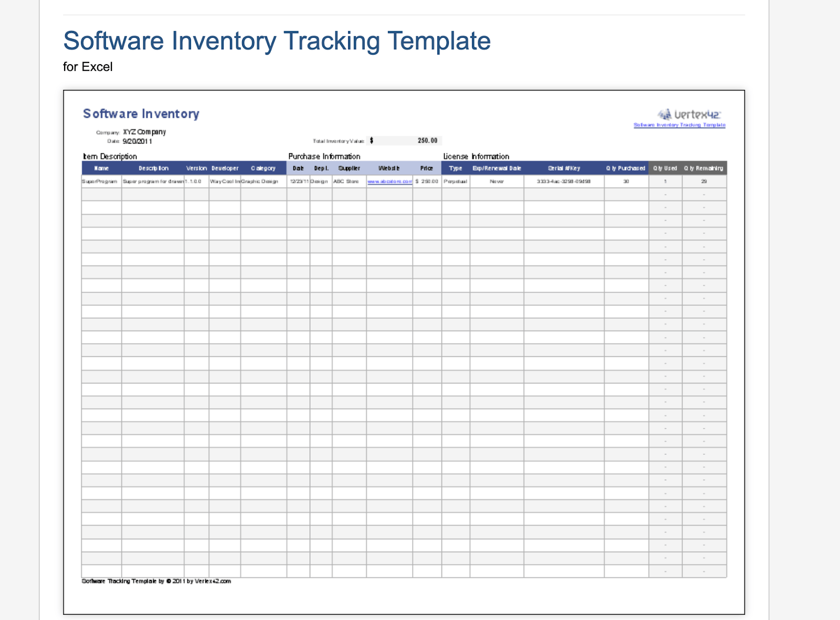
Task: Select the 9/20/2011 date value
Action: 138,141
